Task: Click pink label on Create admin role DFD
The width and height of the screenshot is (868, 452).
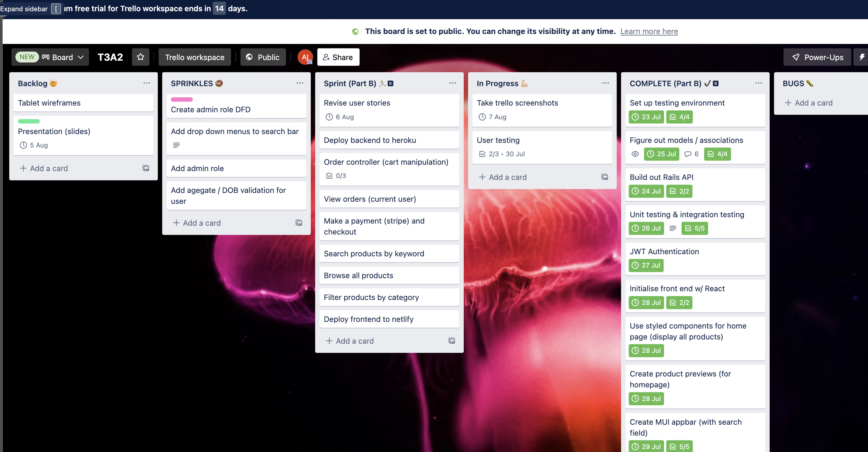Action: [181, 100]
